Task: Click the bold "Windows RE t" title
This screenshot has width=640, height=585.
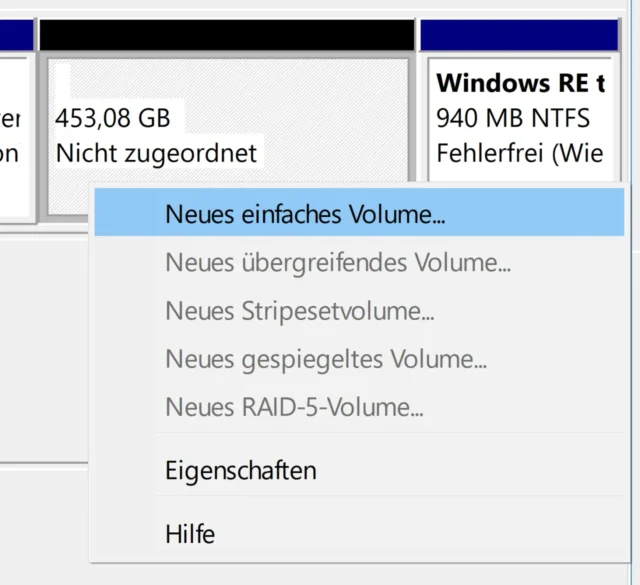Action: coord(521,82)
